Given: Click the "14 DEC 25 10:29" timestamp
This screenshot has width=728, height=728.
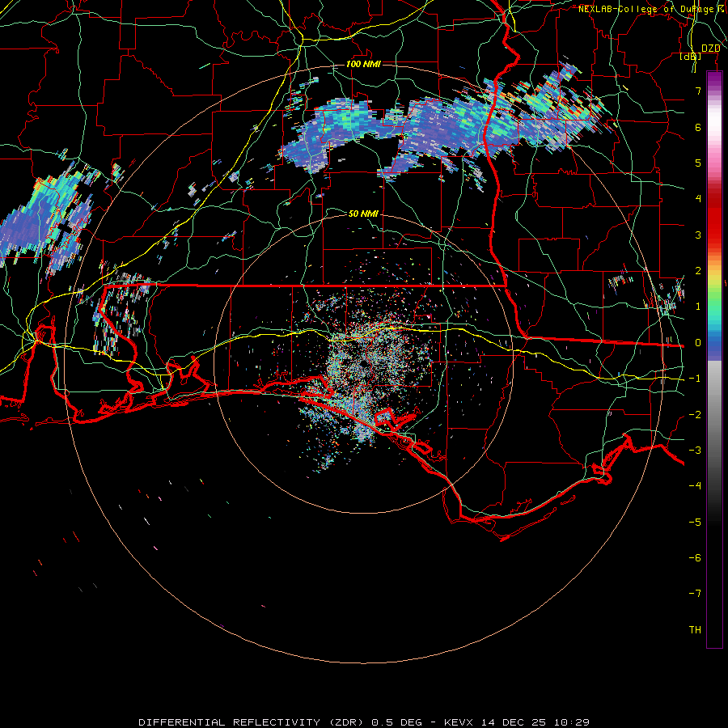Looking at the screenshot, I should point(535,722).
